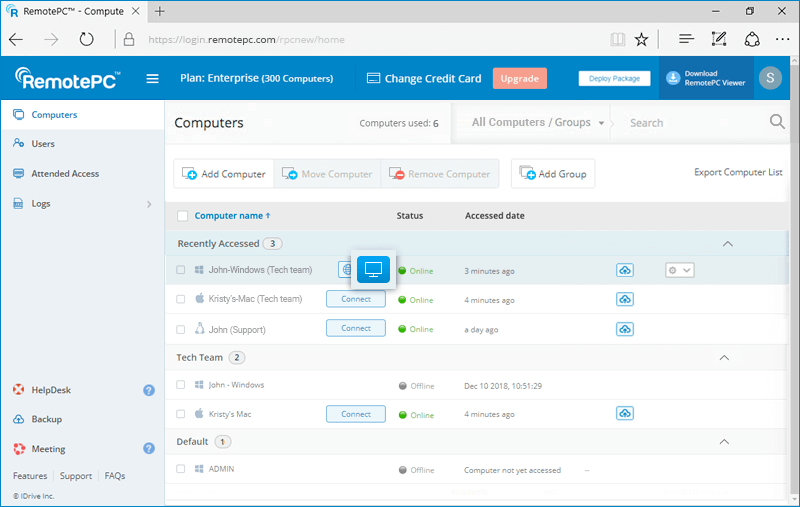Click the web connect globe icon for John-Windows
The width and height of the screenshot is (800, 507).
pos(345,269)
